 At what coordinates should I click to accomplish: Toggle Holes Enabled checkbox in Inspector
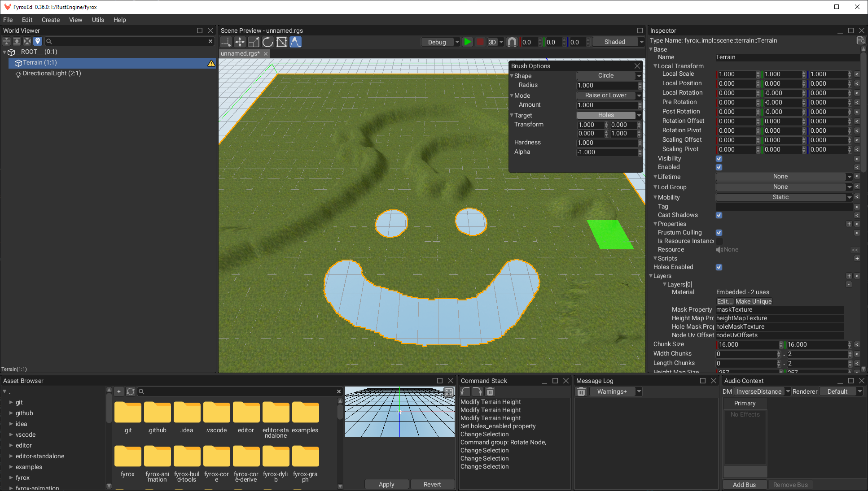pyautogui.click(x=719, y=267)
